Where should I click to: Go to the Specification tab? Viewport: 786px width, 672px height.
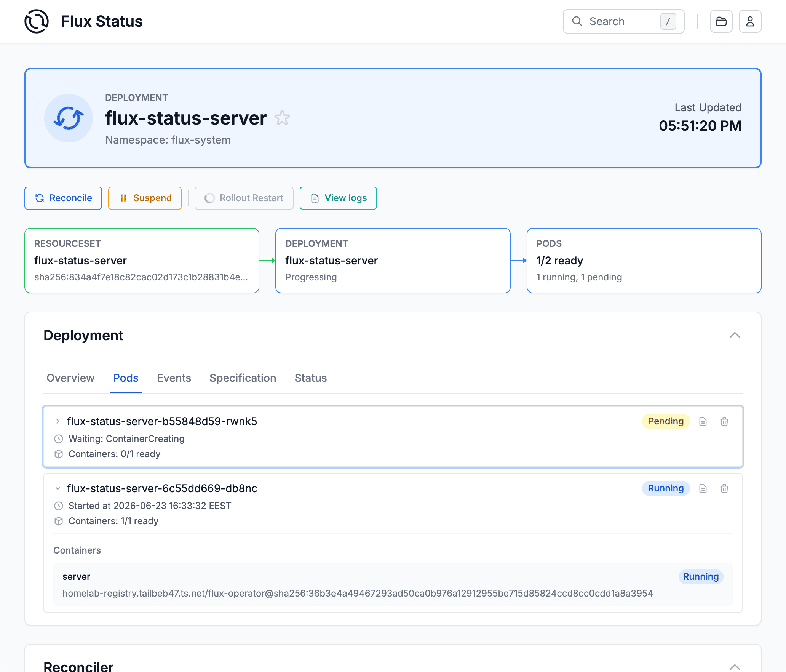coord(243,378)
